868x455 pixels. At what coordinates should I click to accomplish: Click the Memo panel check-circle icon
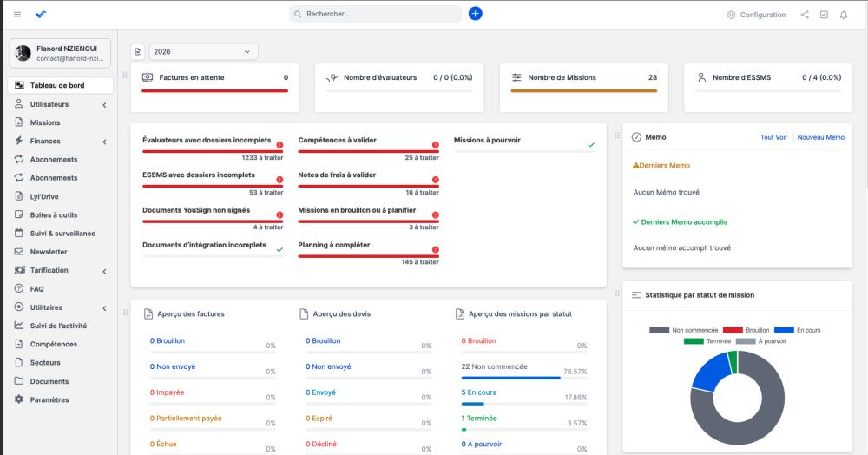(636, 137)
